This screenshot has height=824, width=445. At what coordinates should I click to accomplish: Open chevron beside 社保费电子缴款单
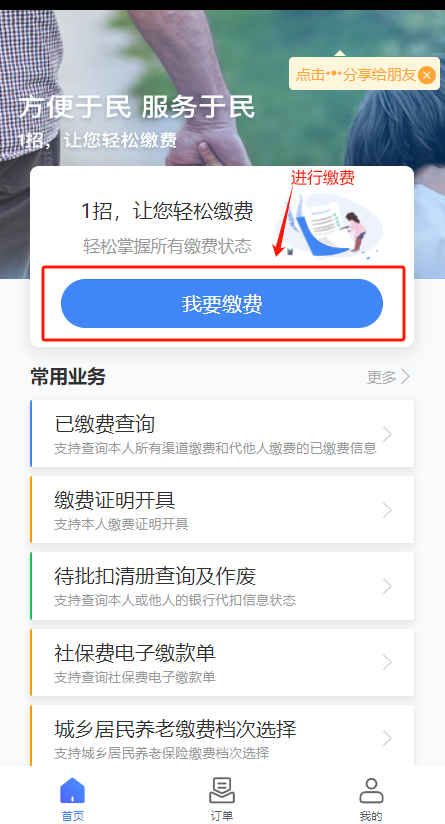(387, 662)
